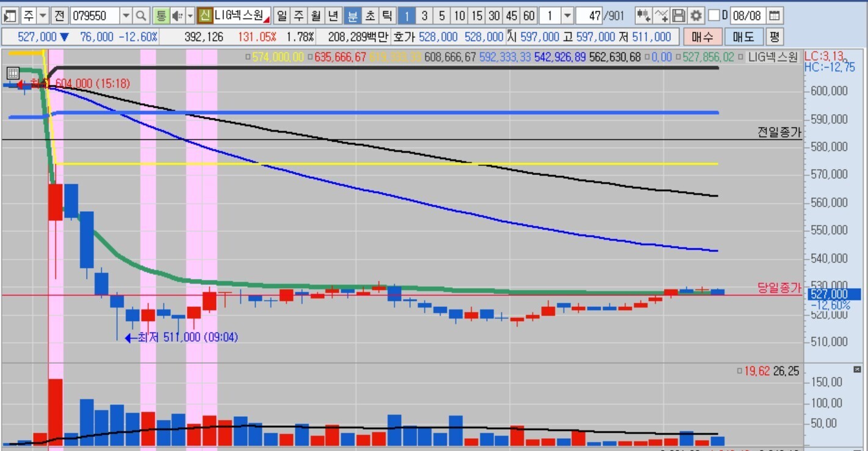Click the add line indicator icon
This screenshot has width=868, height=451.
[x=661, y=16]
